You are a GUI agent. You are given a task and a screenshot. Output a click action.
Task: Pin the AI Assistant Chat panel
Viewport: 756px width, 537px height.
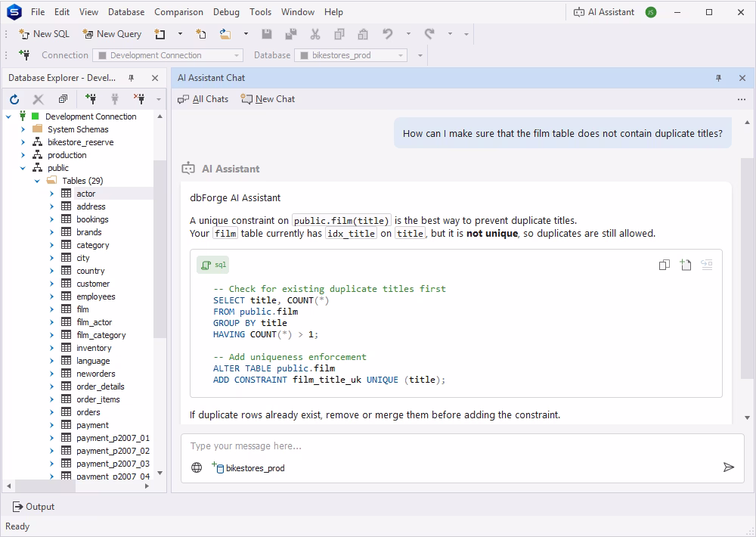click(x=718, y=78)
